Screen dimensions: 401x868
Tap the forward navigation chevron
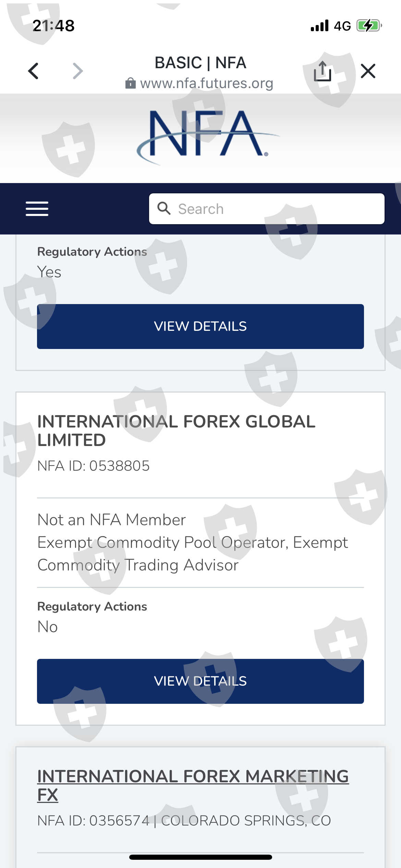[78, 71]
